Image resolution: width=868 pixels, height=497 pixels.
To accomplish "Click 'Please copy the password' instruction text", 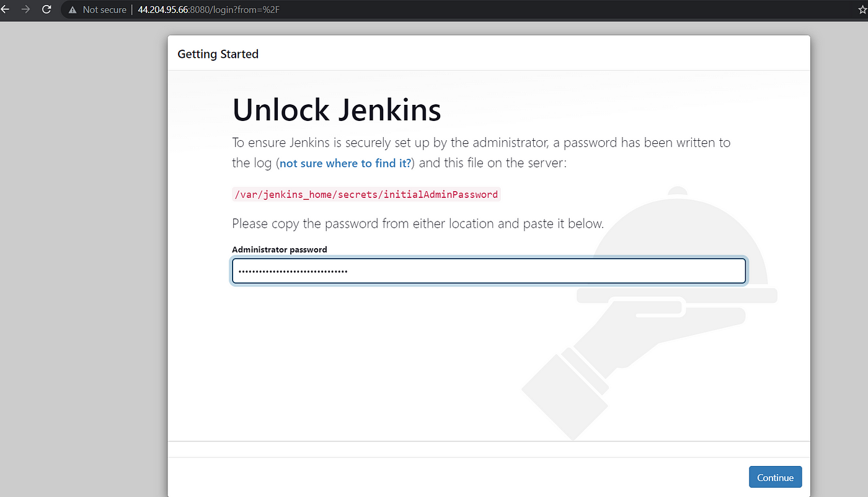I will (x=418, y=223).
